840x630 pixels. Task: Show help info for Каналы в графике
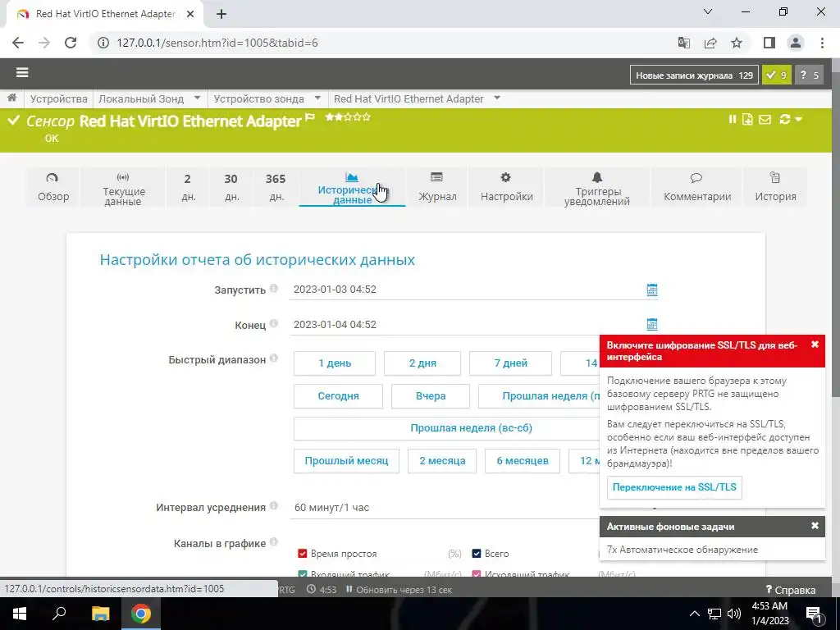(x=274, y=541)
